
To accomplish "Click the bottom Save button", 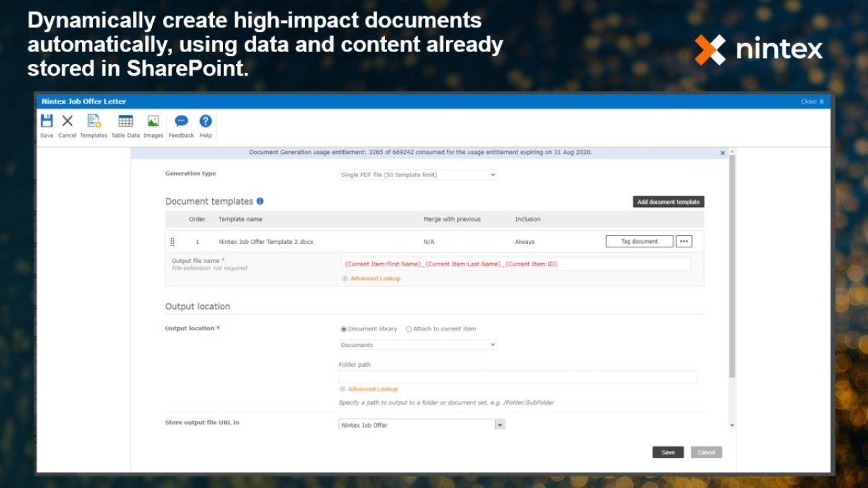I will (x=668, y=452).
